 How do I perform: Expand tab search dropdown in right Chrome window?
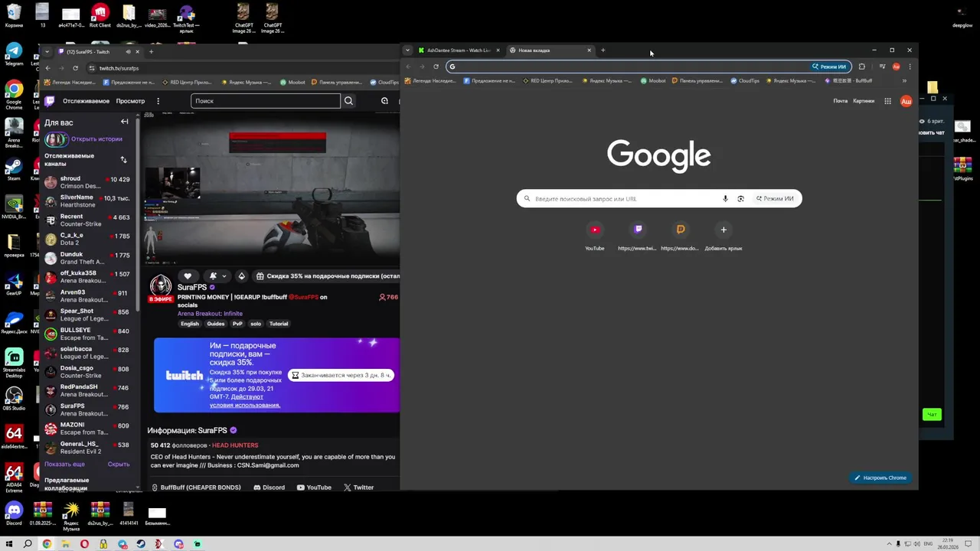click(x=407, y=51)
